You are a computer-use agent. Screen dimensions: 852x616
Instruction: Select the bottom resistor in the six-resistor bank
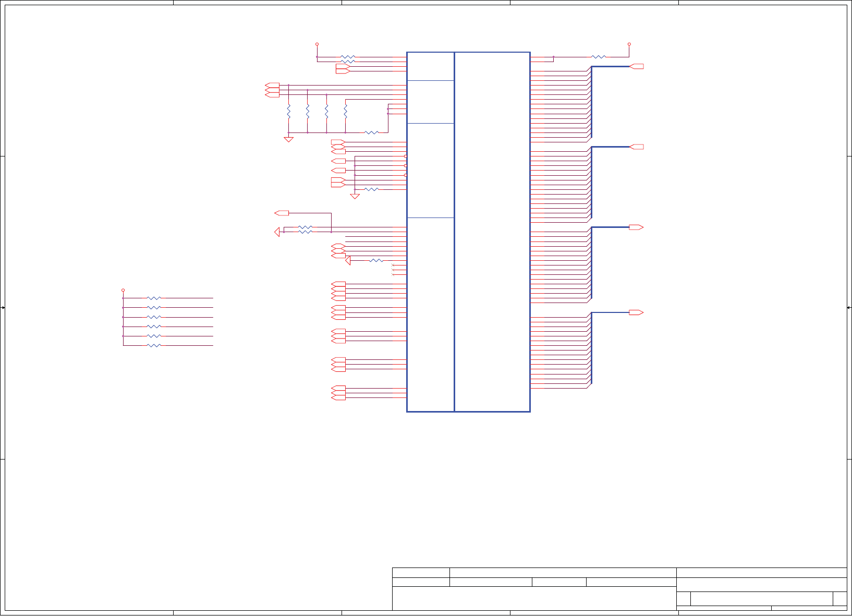154,345
